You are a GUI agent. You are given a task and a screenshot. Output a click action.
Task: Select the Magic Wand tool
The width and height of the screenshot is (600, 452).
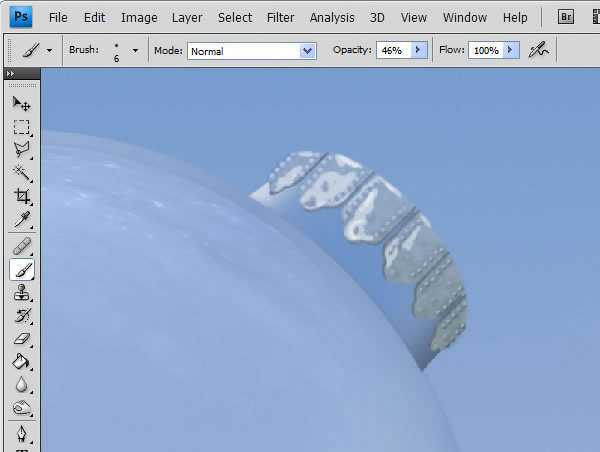[21, 173]
